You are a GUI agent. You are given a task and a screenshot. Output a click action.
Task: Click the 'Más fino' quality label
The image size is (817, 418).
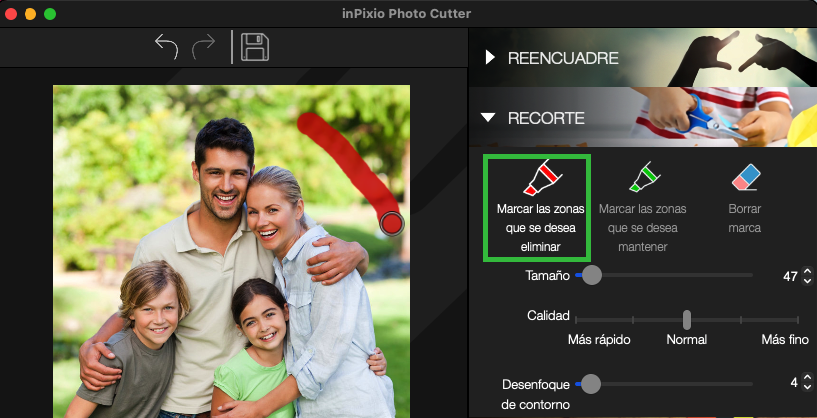tap(785, 340)
